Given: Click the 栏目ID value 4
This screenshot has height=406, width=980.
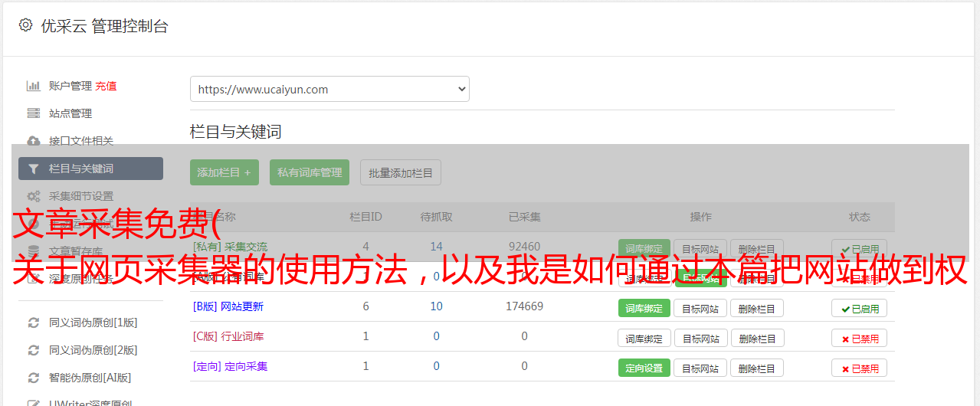Looking at the screenshot, I should pyautogui.click(x=365, y=247).
